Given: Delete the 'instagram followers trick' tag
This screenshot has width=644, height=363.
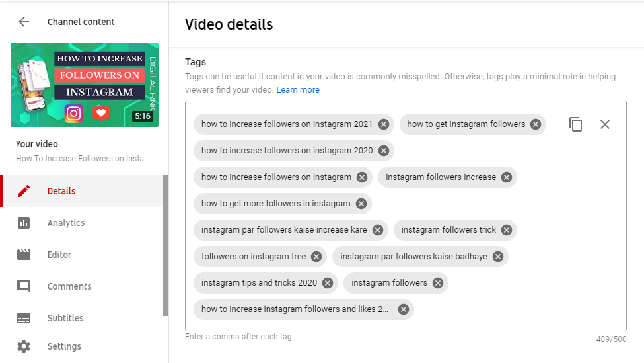Looking at the screenshot, I should point(507,230).
